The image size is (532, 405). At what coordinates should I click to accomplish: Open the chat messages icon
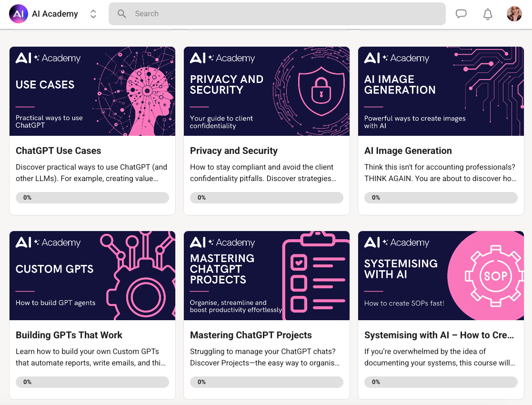[461, 14]
